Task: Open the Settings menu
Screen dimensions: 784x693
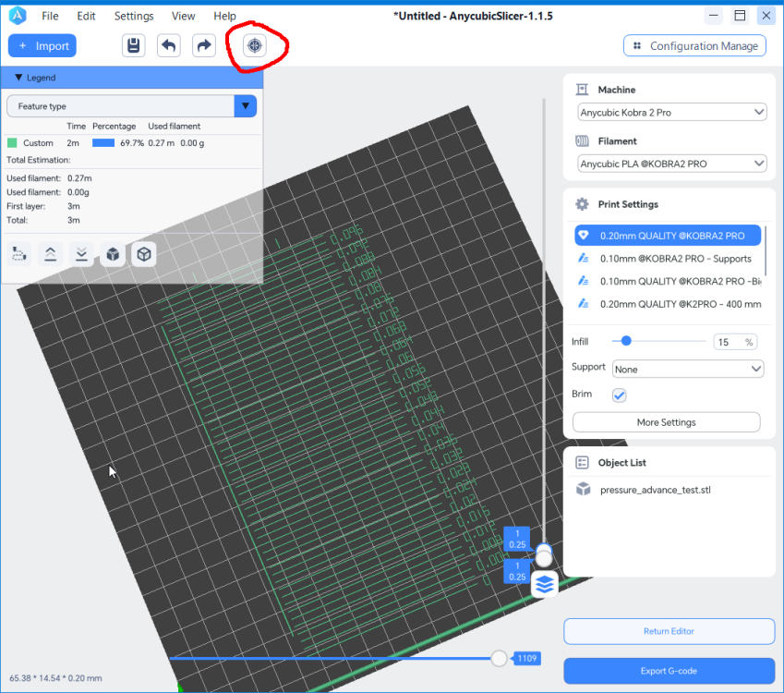Action: coord(134,16)
